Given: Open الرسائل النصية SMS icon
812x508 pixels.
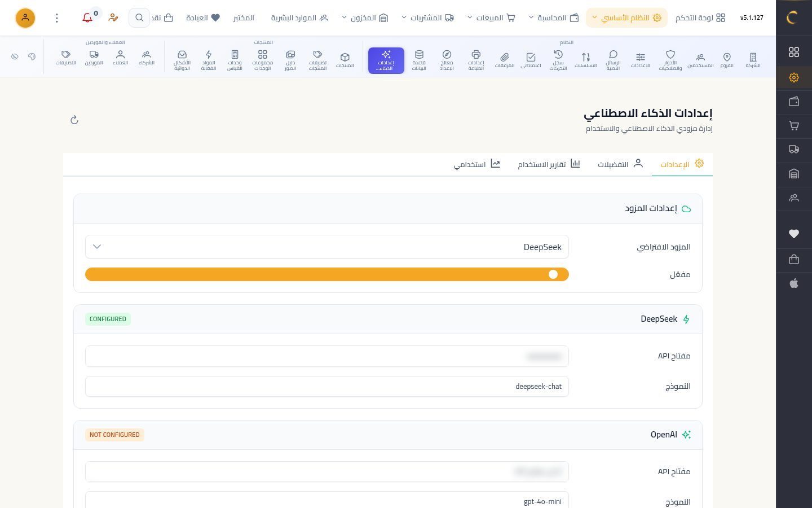Looking at the screenshot, I should (x=613, y=60).
